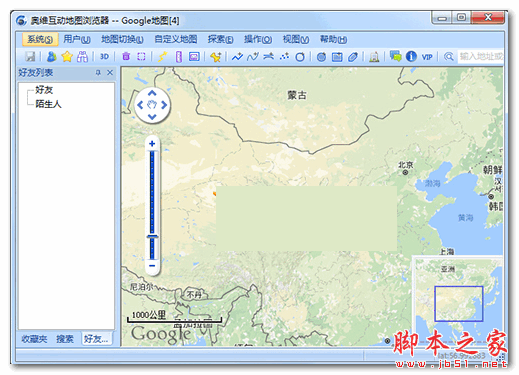Click the blue info circle icon
519x375 pixels.
(x=411, y=56)
